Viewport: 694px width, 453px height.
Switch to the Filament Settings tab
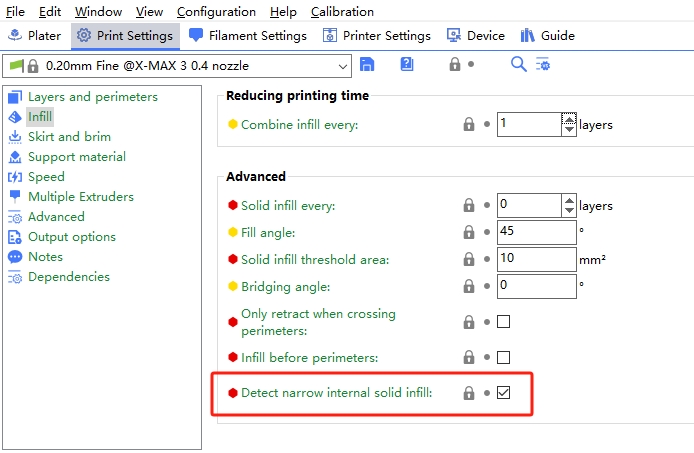[248, 36]
